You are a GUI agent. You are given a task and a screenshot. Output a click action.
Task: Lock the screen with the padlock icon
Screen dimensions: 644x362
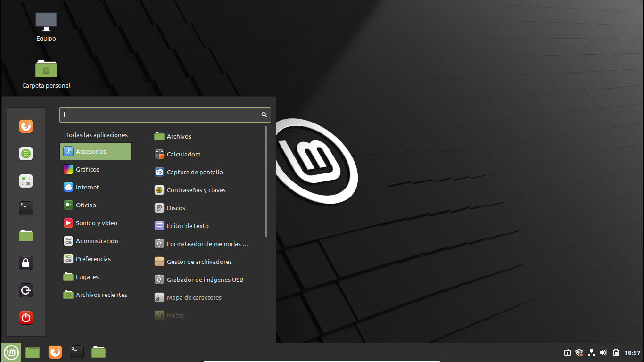click(26, 263)
